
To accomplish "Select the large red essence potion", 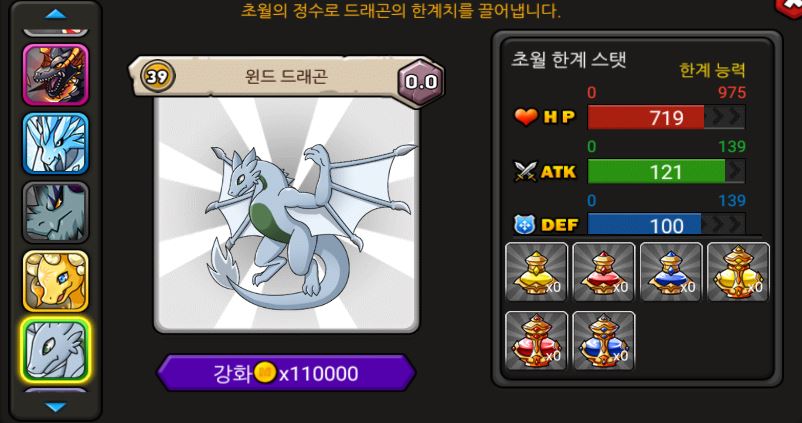I will point(537,341).
